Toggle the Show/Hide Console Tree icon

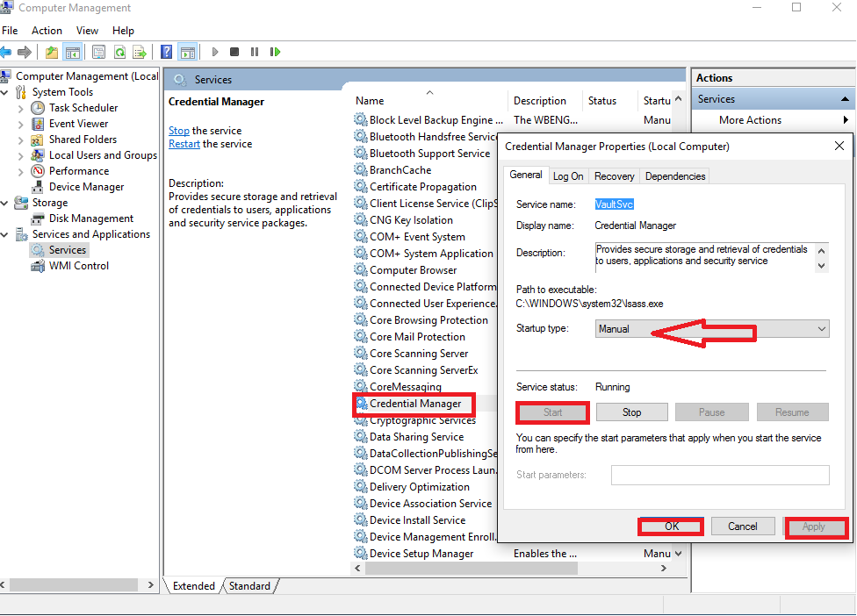[74, 52]
